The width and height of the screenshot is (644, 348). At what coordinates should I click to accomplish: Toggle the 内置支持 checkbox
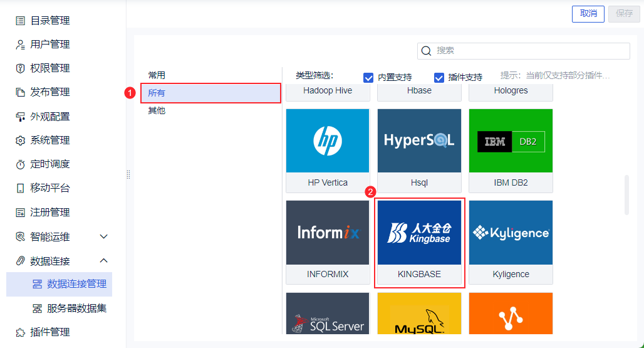[x=368, y=77]
